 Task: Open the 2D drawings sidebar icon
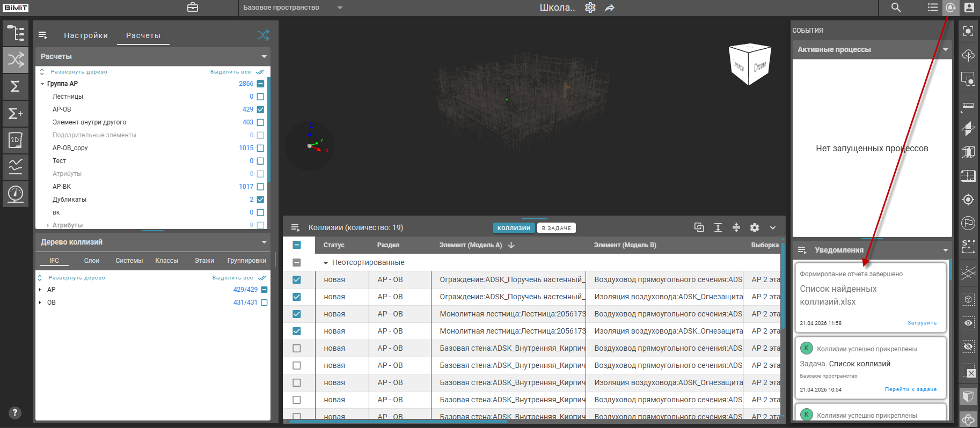tap(16, 141)
